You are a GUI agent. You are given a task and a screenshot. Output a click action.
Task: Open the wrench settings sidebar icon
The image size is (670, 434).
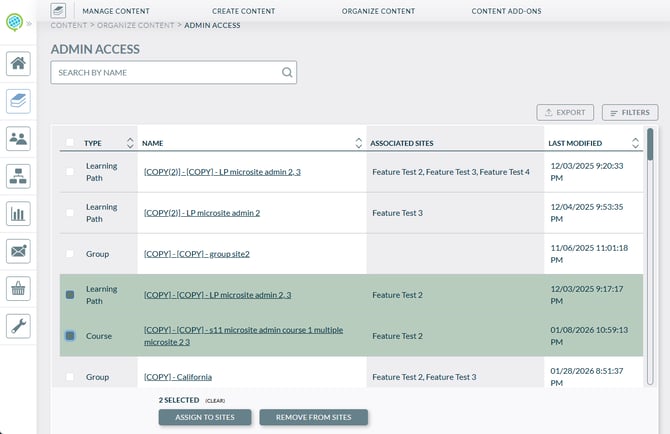[18, 325]
